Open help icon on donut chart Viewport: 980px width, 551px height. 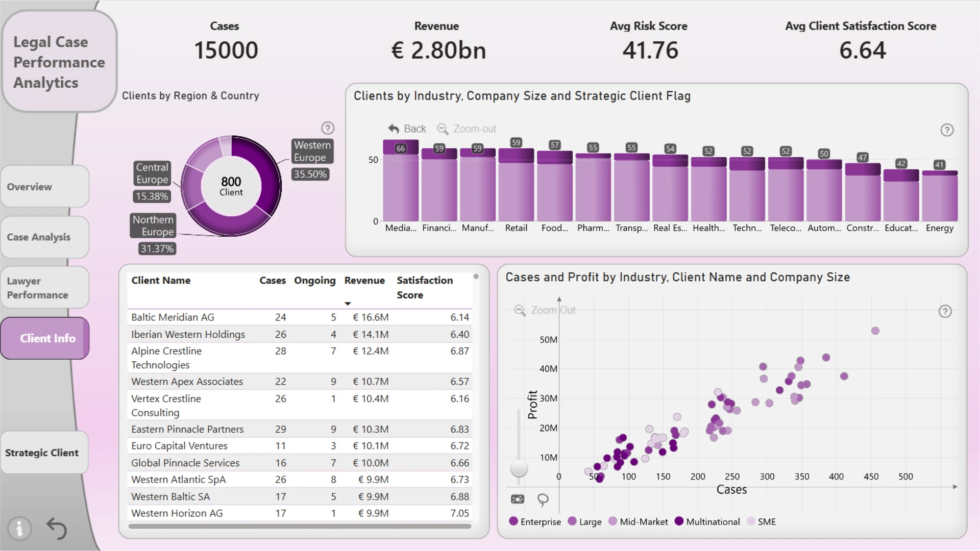(328, 128)
